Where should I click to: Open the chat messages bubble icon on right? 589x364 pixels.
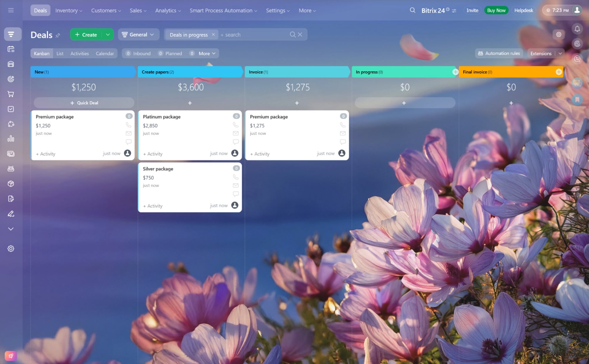tap(577, 83)
